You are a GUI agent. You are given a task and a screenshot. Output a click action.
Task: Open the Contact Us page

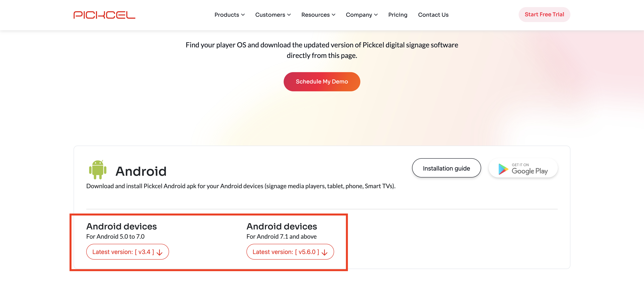433,15
